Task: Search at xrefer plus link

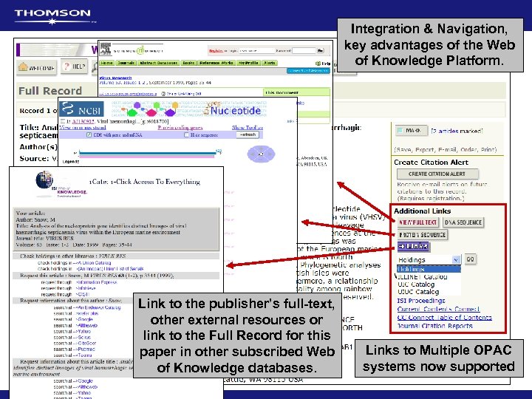Action: [87, 313]
